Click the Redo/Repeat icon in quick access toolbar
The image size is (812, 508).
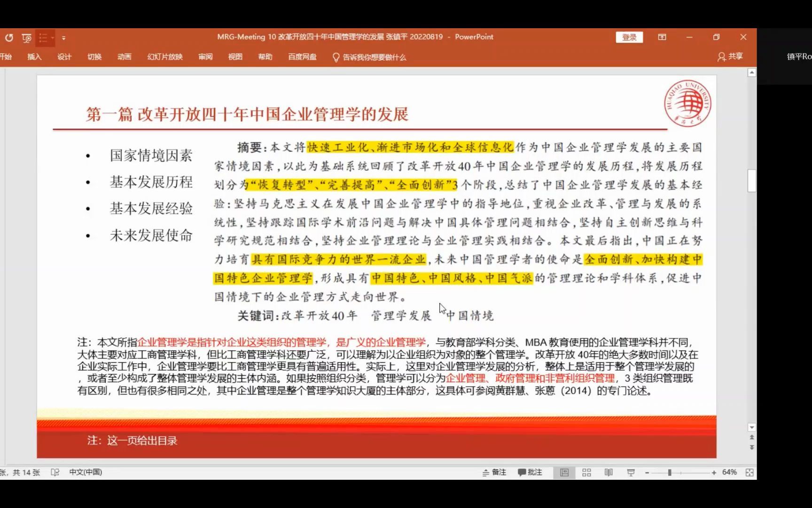click(9, 38)
